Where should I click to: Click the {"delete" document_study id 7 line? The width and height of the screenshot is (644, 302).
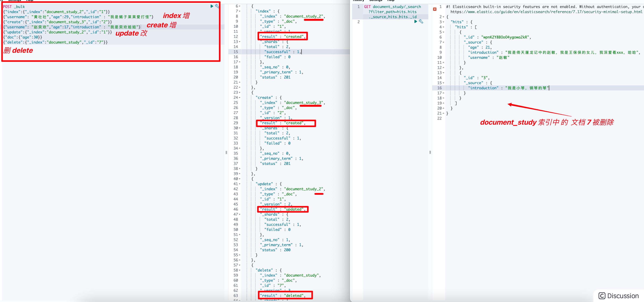coord(56,42)
